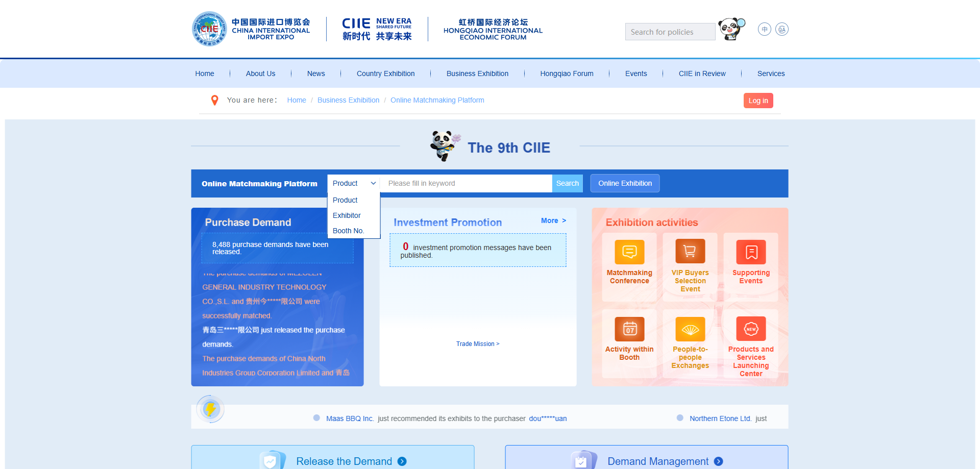Click the lightning bolt circle icon

[x=210, y=409]
